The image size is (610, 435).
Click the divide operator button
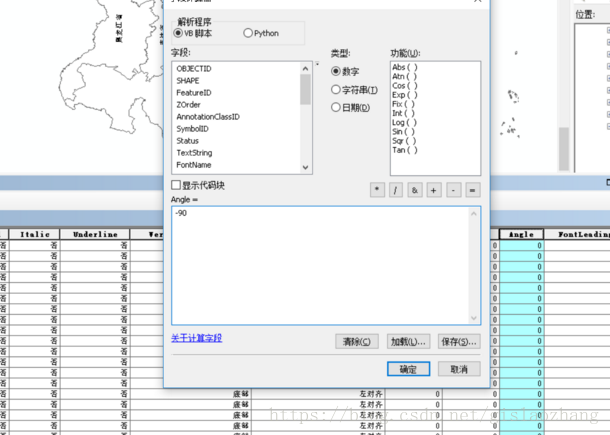click(x=396, y=190)
